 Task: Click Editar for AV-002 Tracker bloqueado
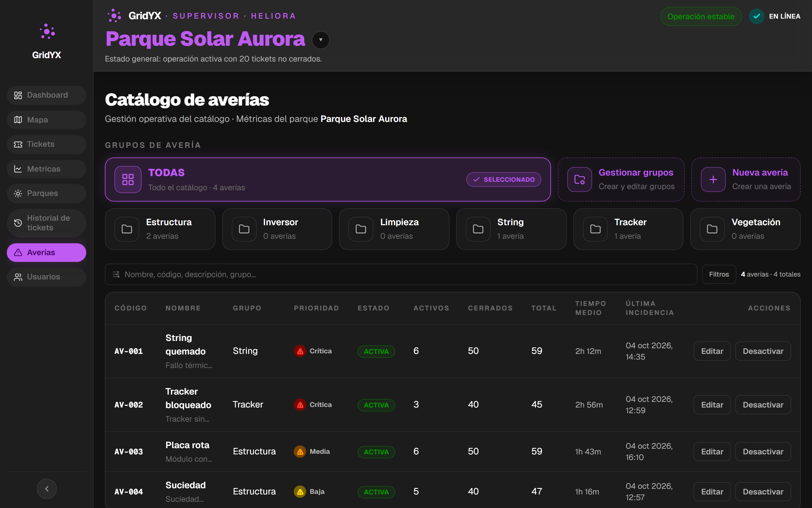coord(712,405)
